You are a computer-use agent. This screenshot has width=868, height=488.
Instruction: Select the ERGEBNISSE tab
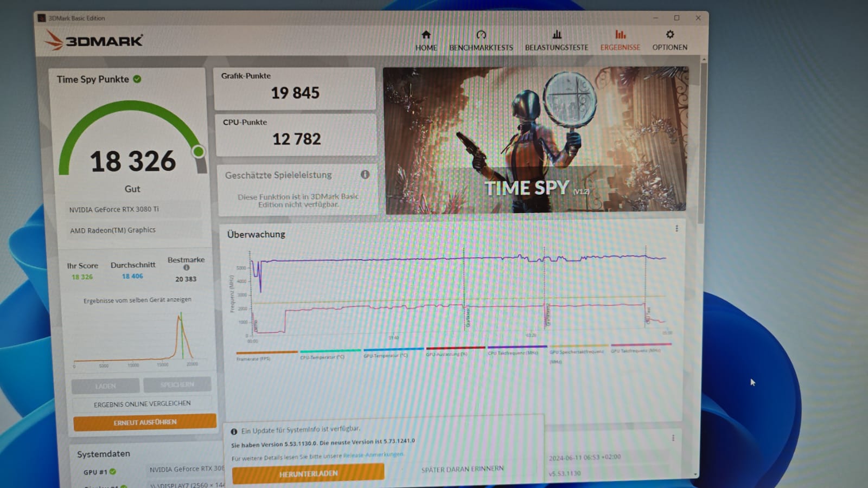pyautogui.click(x=620, y=41)
